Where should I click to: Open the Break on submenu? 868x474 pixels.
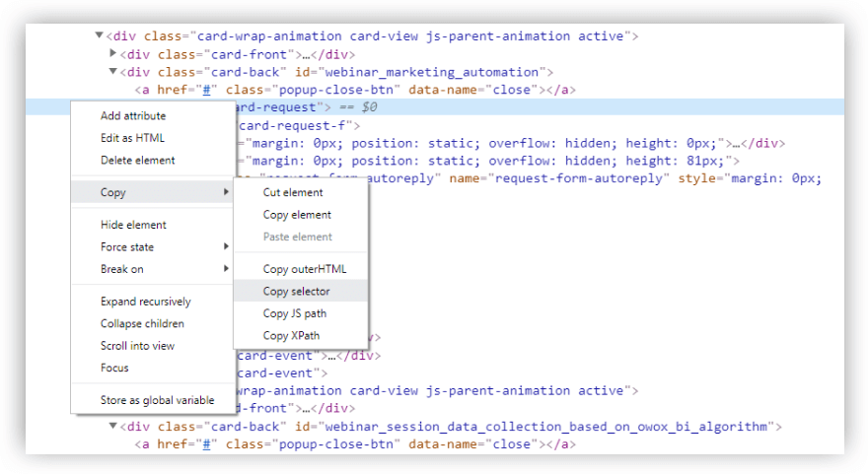[x=121, y=269]
